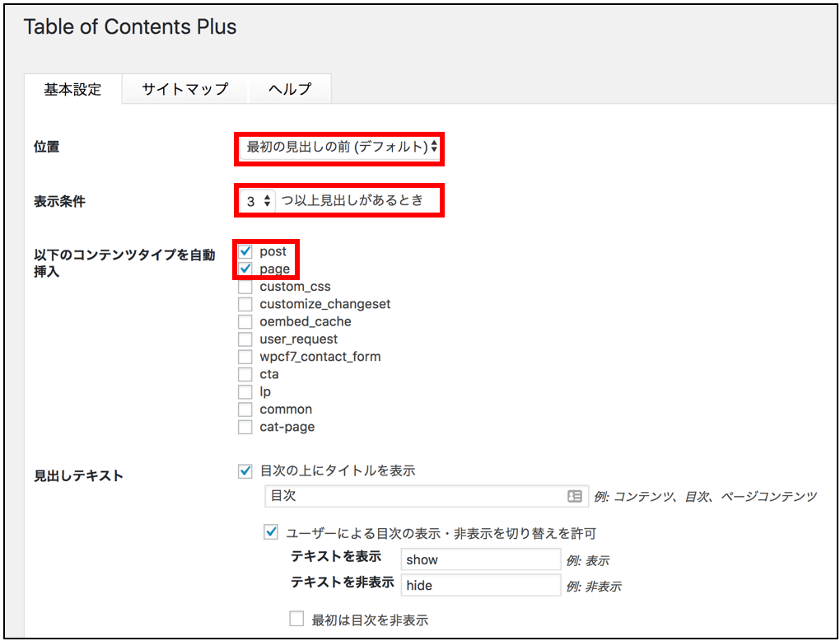Screen dimensions: 840x641
Task: Tick the wpcf7_contact_form checkbox
Action: (245, 357)
